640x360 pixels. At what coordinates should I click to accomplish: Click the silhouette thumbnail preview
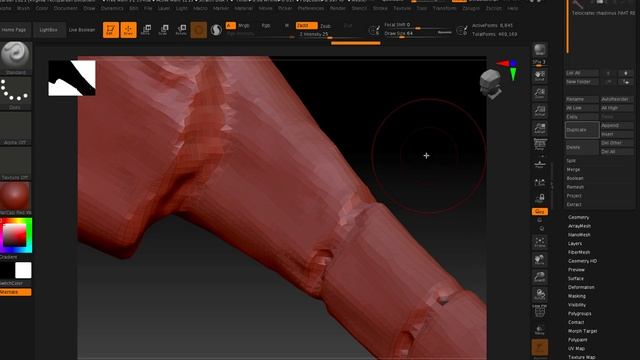[72, 78]
